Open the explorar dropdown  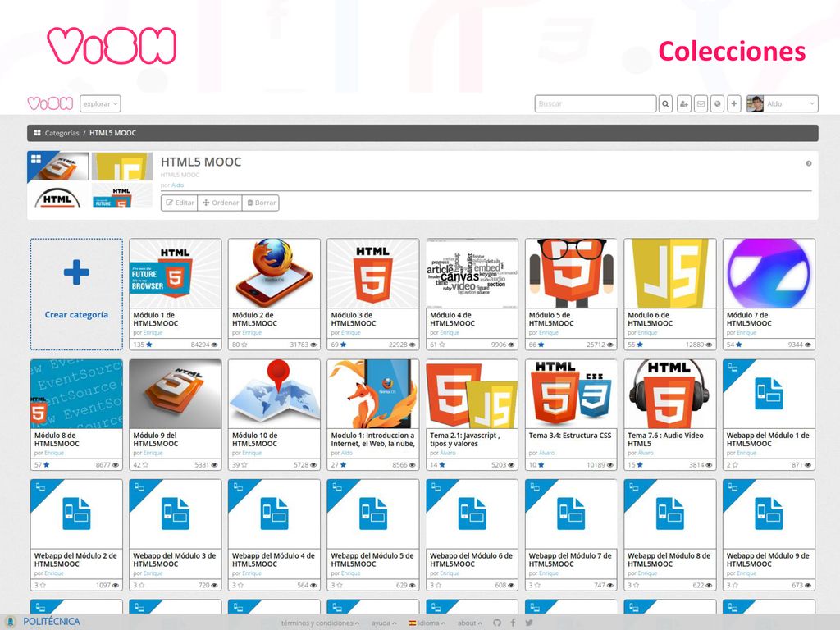(100, 104)
